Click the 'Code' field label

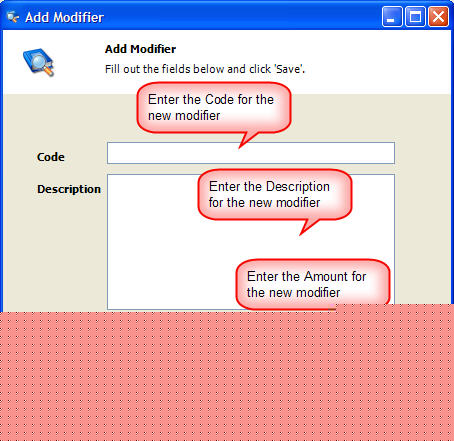tap(51, 157)
